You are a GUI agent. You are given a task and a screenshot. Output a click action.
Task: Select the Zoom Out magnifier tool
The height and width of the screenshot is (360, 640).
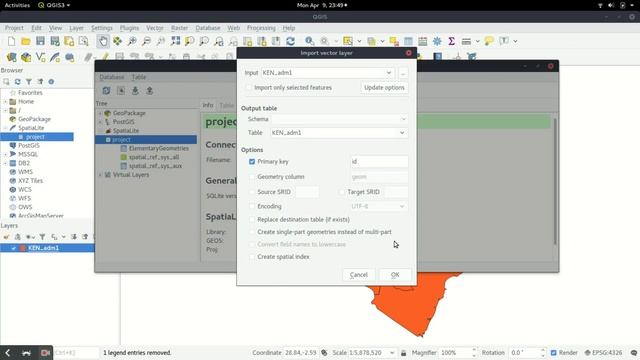click(x=146, y=41)
